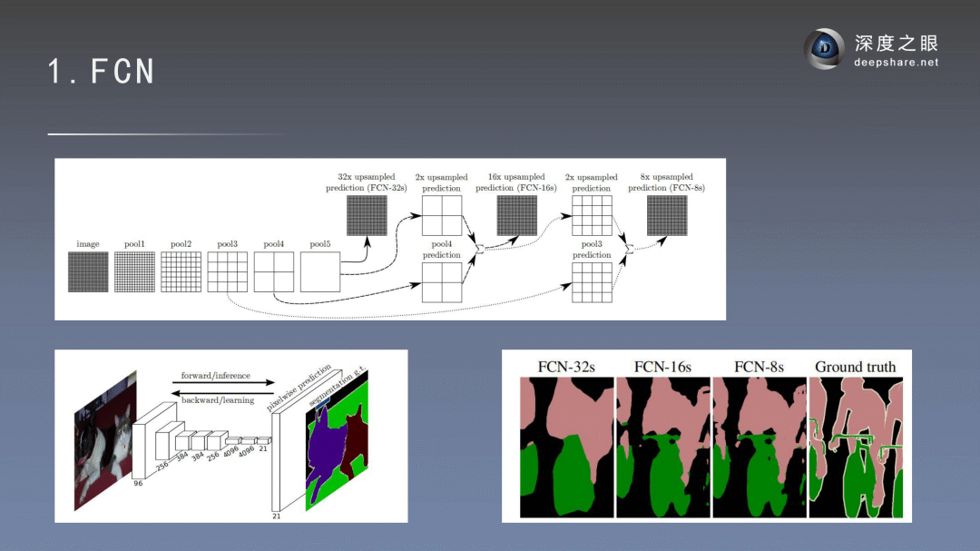
Task: Click the FCN-32s 32x upsampled prediction grid
Action: [x=367, y=216]
